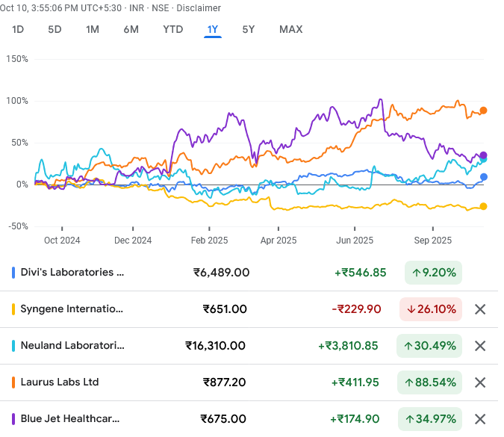
Task: Remove Neuland Laboratories from comparison
Action: pyautogui.click(x=480, y=346)
